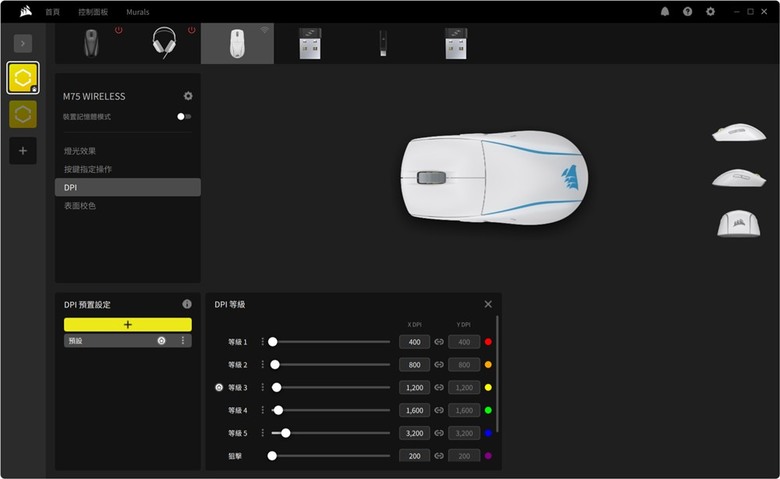The height and width of the screenshot is (479, 780).
Task: Open the yellow color swatch for 等級 3
Action: click(x=488, y=387)
